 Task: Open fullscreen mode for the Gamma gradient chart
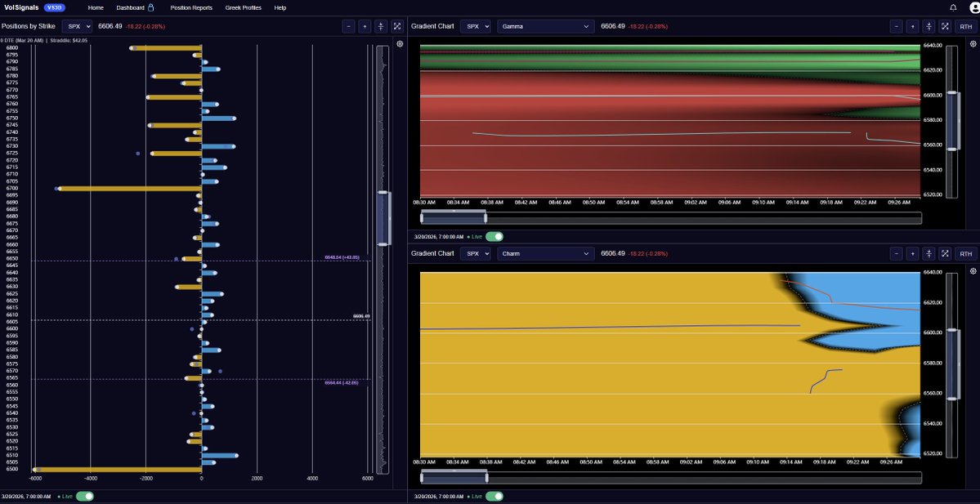944,25
